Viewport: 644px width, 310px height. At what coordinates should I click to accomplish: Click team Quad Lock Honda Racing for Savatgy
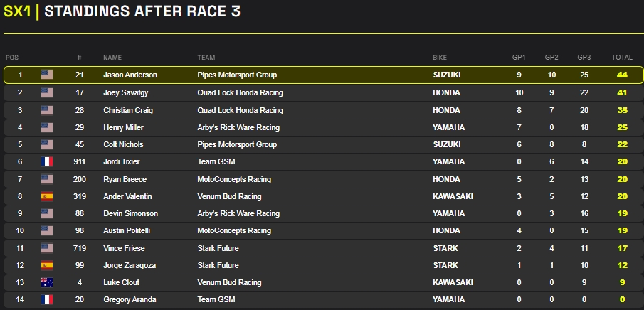(x=240, y=92)
